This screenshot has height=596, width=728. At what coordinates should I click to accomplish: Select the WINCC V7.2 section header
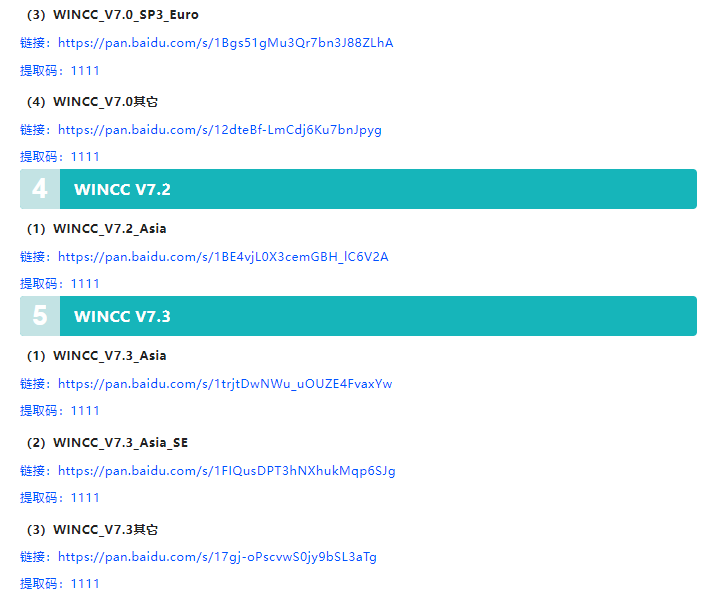[x=122, y=189]
